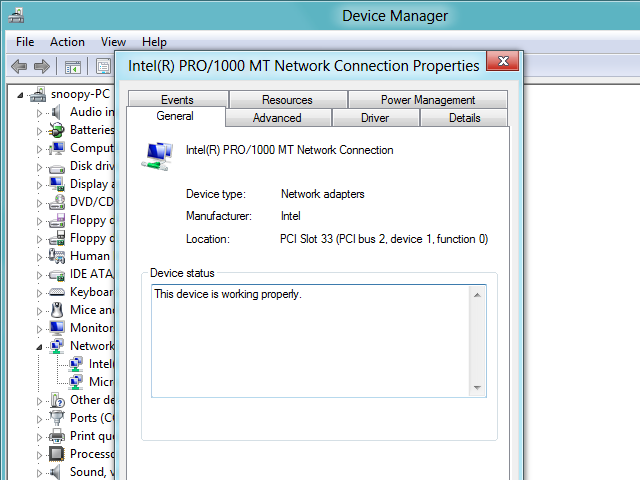
Task: Select the Audio inputs speaker icon
Action: (x=56, y=112)
